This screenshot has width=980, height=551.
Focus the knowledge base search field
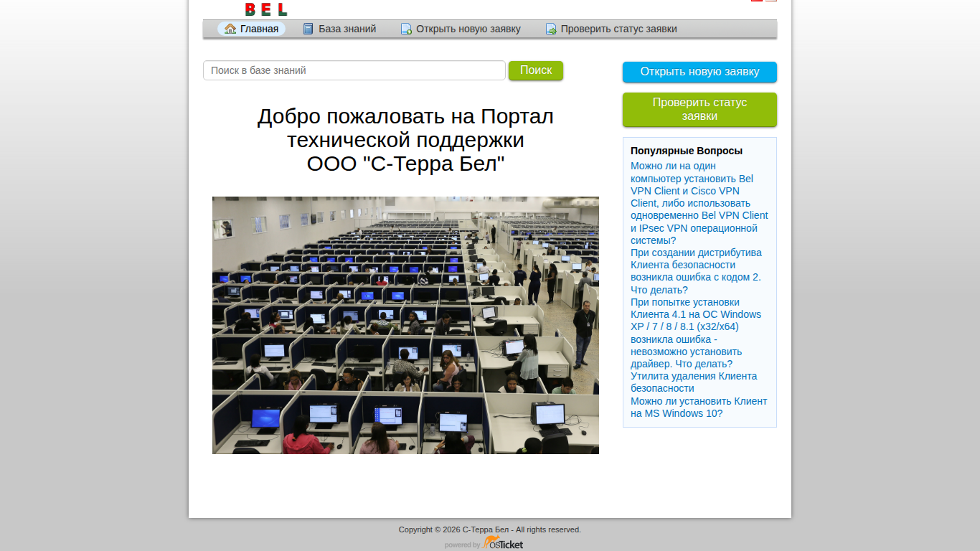[x=354, y=70]
